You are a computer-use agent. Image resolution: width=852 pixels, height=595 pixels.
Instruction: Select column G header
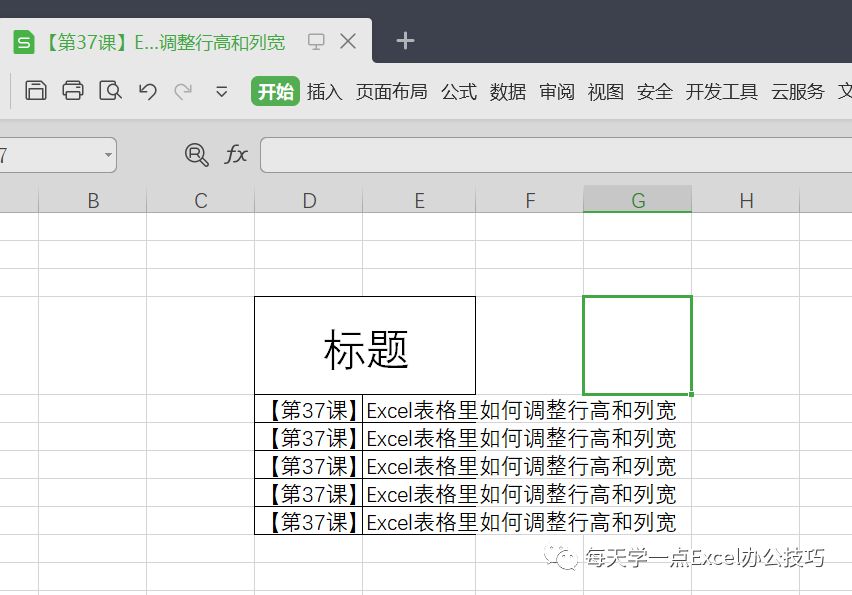tap(637, 199)
